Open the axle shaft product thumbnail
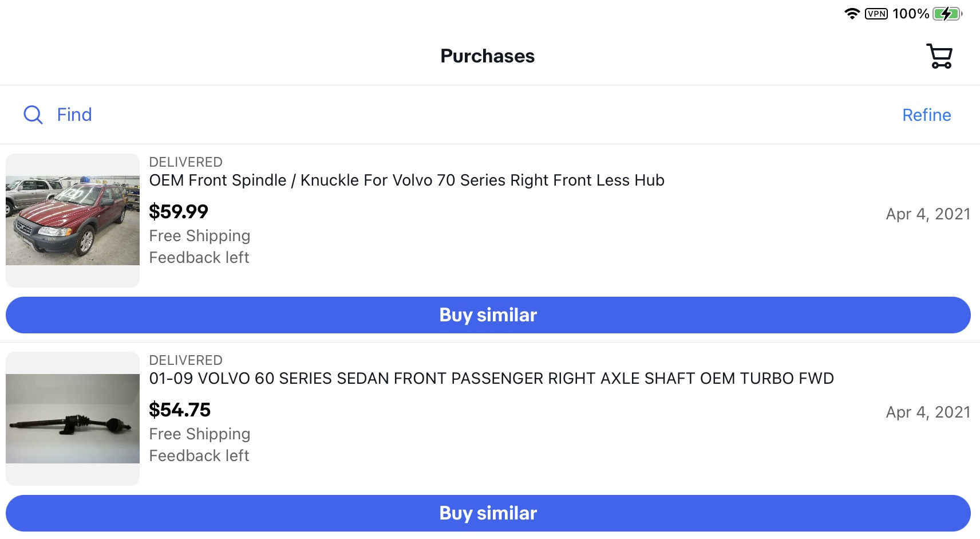The height and width of the screenshot is (539, 980). point(73,419)
